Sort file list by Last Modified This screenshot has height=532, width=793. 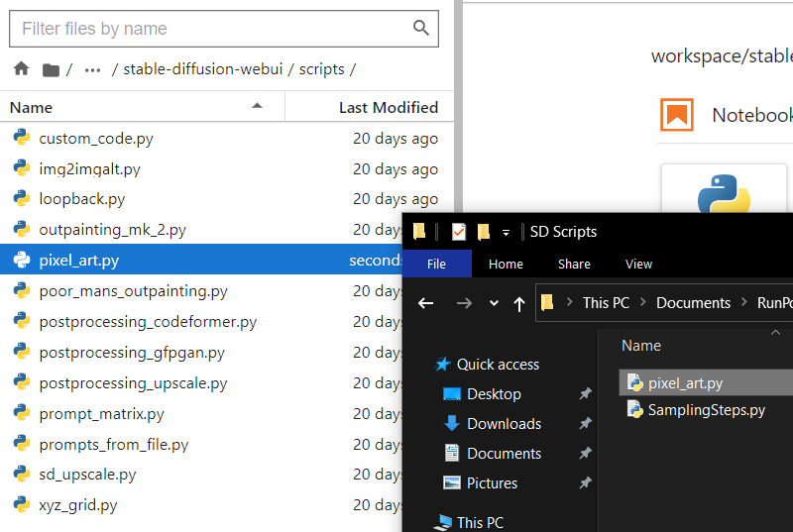[x=388, y=107]
